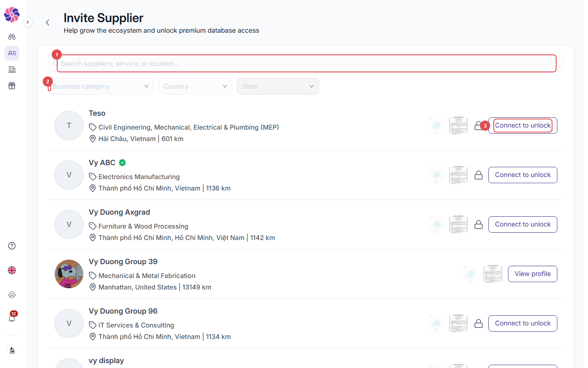
Task: Click the blurred document thumbnail in Teso row
Action: 459,126
